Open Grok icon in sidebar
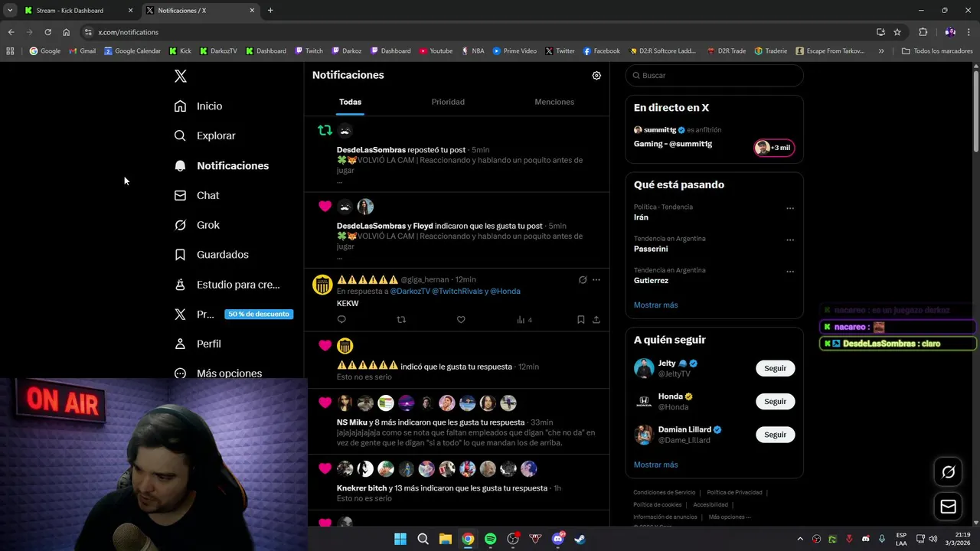The width and height of the screenshot is (980, 551). 180,225
